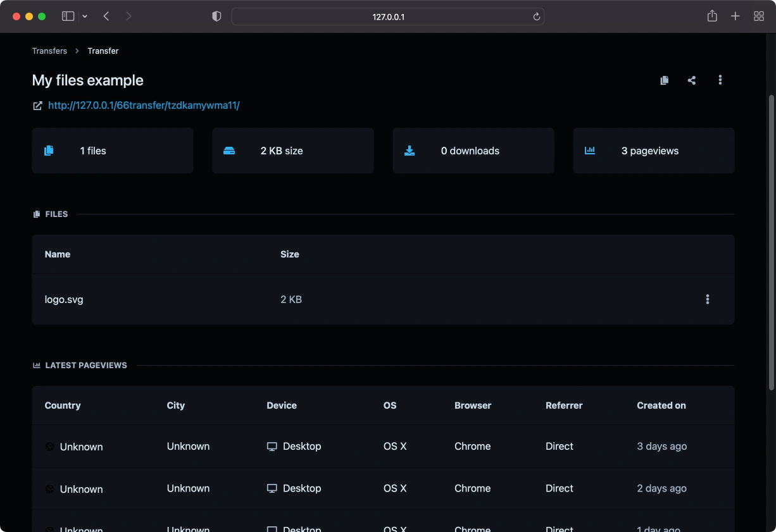The height and width of the screenshot is (532, 776).
Task: Open the Safari share menu
Action: point(712,16)
